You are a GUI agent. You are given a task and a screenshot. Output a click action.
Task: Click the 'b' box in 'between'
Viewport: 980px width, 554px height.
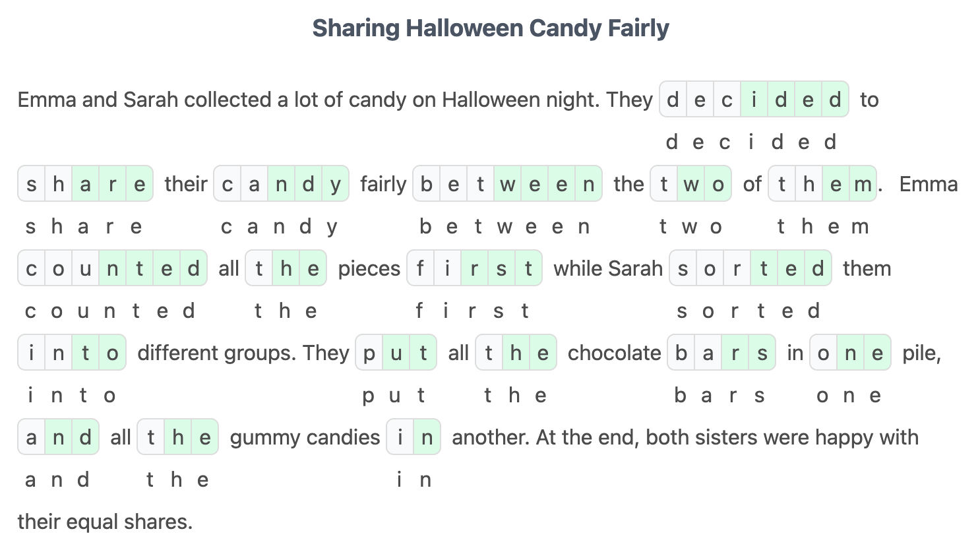[427, 184]
